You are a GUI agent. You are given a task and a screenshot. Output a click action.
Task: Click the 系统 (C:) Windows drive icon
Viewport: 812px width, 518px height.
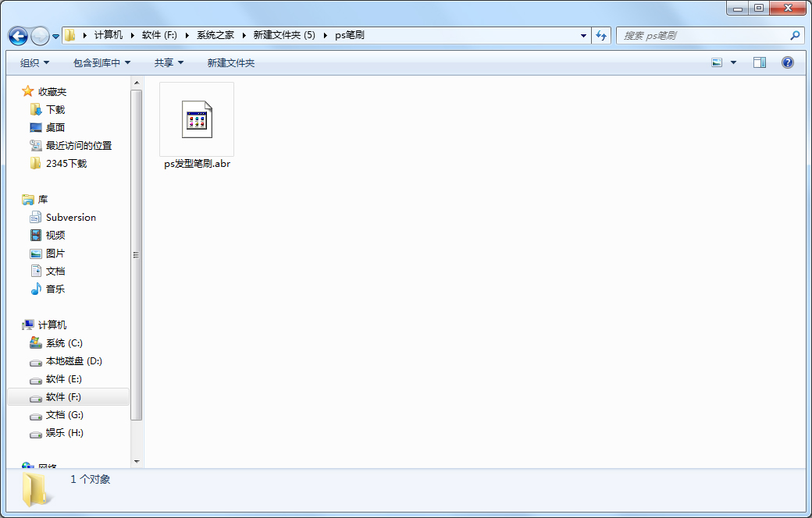(36, 342)
